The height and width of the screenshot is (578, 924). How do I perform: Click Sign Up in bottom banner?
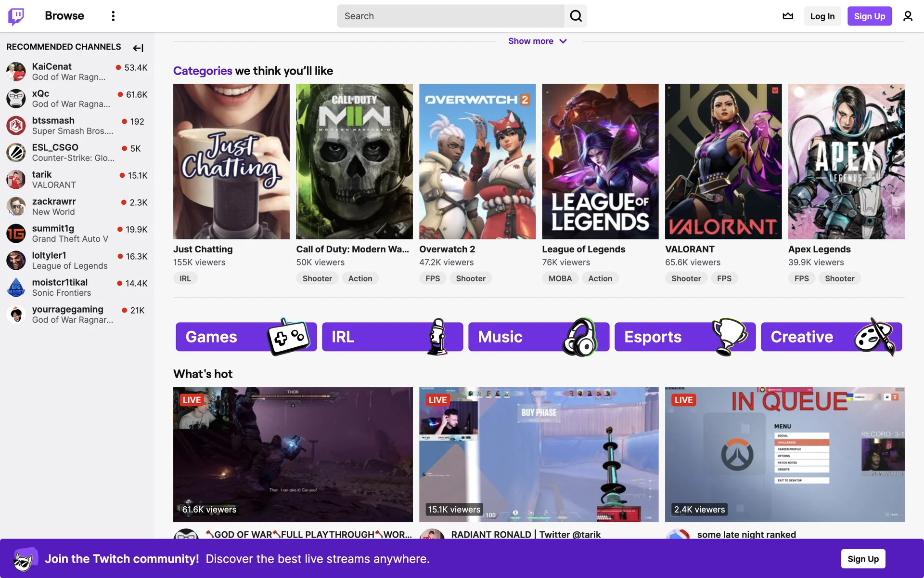coord(863,559)
